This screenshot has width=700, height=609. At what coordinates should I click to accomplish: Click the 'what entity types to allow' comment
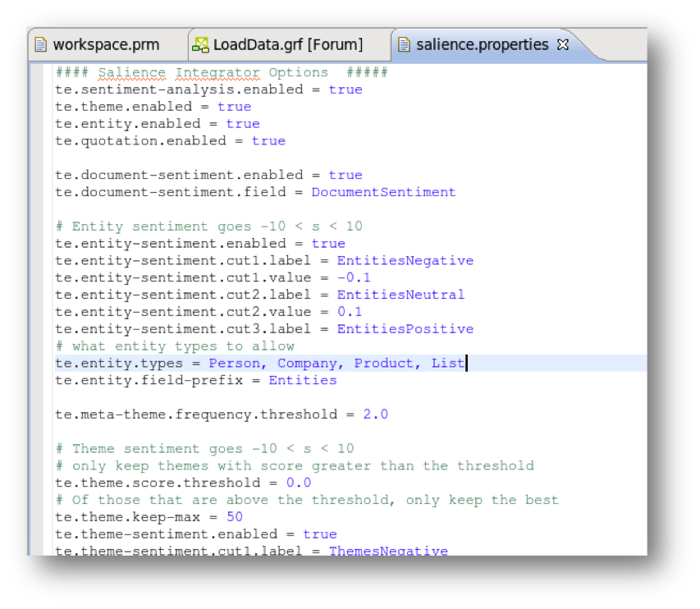(175, 346)
